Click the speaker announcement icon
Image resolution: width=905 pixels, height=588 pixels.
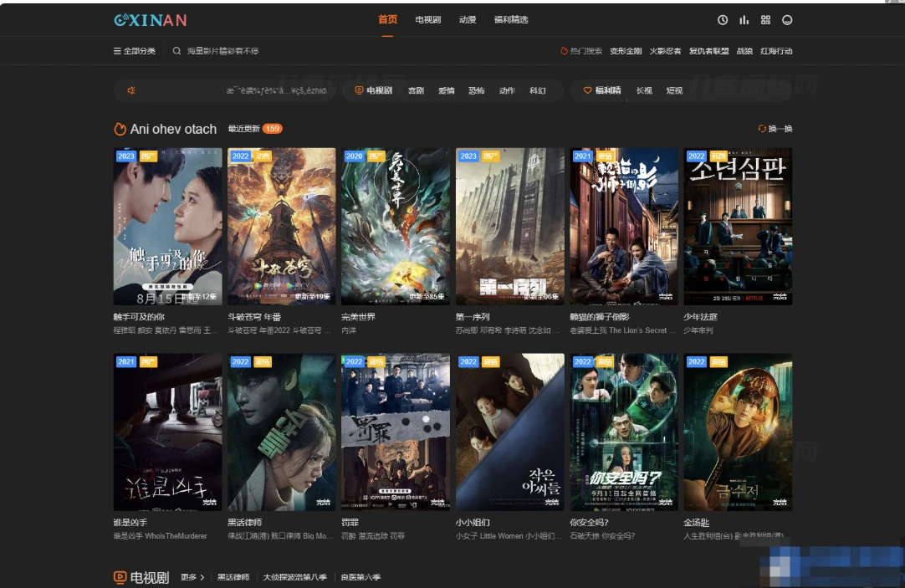tap(131, 90)
